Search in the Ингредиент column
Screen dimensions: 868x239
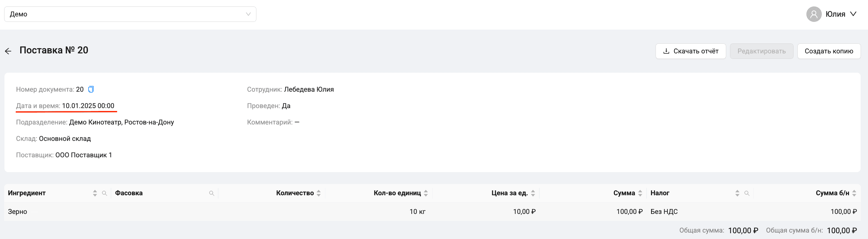click(x=105, y=193)
